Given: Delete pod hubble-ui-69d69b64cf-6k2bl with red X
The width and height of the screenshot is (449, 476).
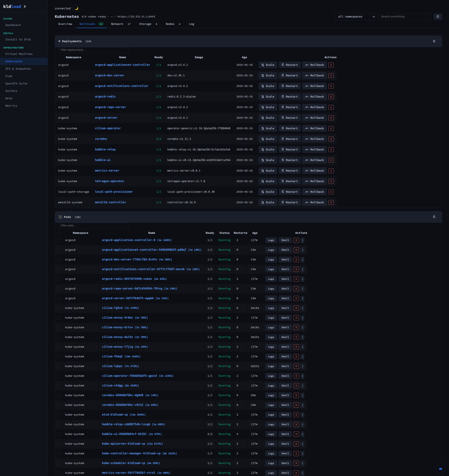Looking at the screenshot, I should click(x=296, y=434).
